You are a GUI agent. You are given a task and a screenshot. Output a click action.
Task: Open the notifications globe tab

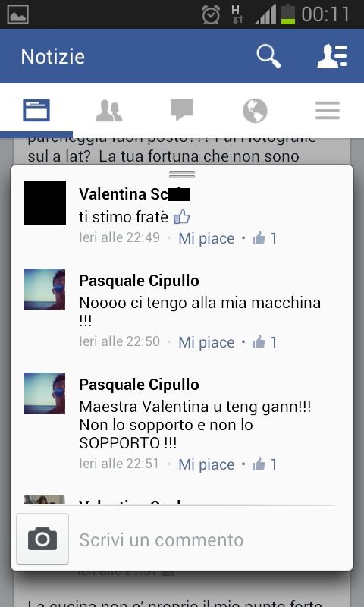[255, 111]
